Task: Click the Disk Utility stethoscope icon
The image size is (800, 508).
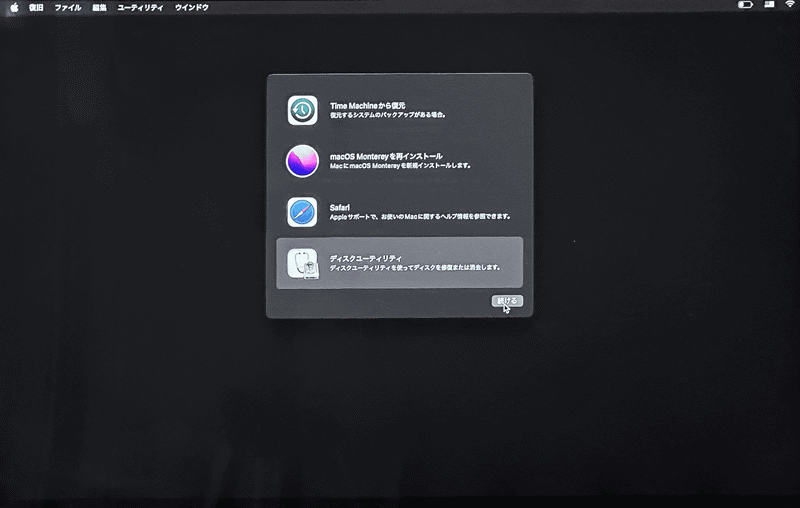Action: pyautogui.click(x=302, y=263)
